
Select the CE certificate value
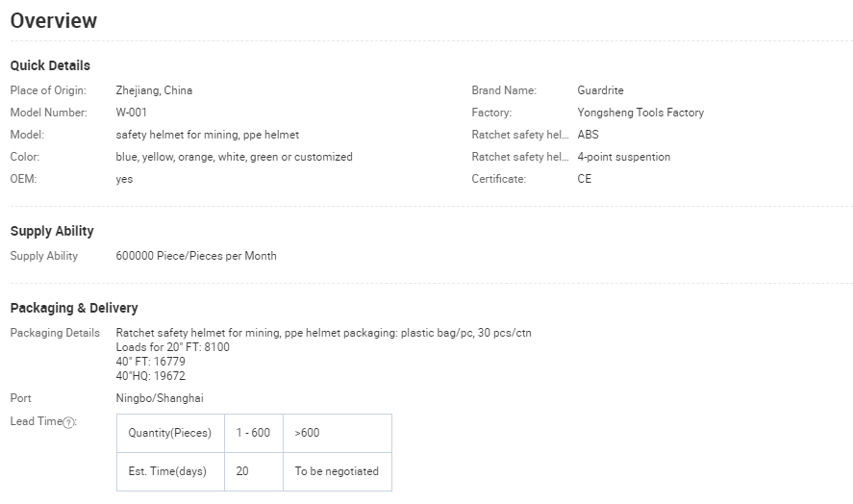pos(585,179)
